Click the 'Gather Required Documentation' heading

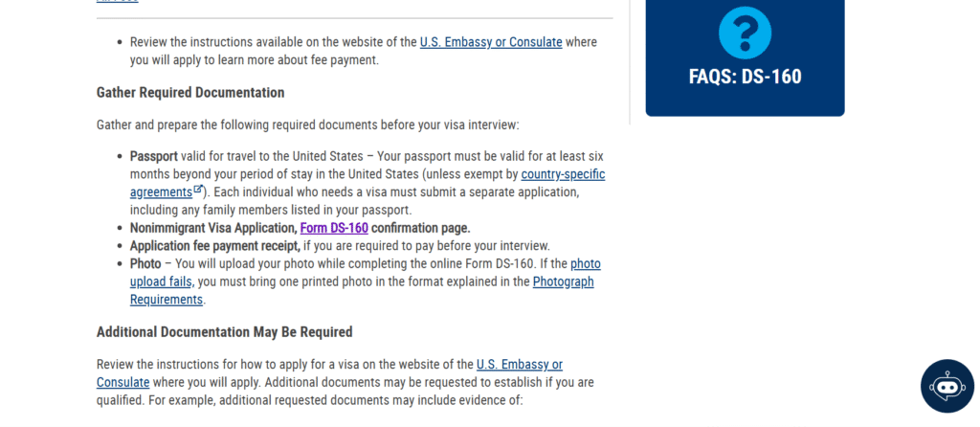pyautogui.click(x=190, y=93)
